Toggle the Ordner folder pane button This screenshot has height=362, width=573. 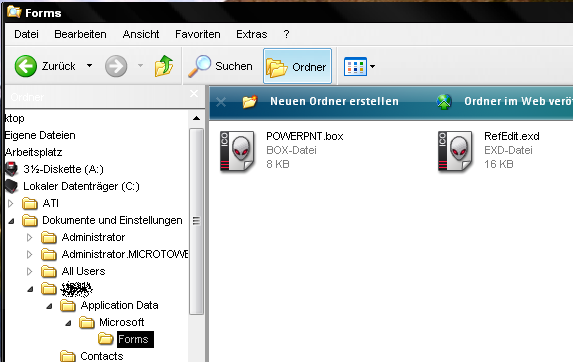coord(297,66)
